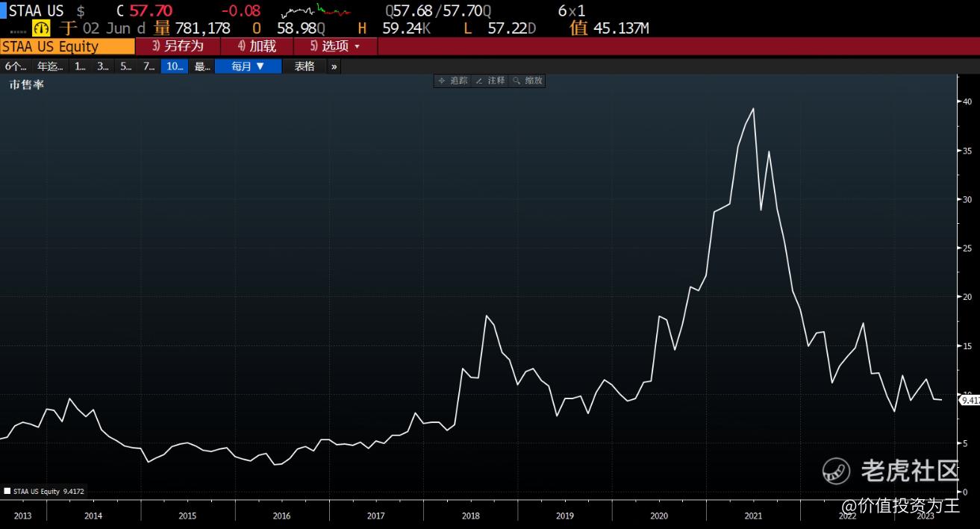Click the volume value 781,178
Image resolution: width=980 pixels, height=529 pixels.
(x=202, y=28)
